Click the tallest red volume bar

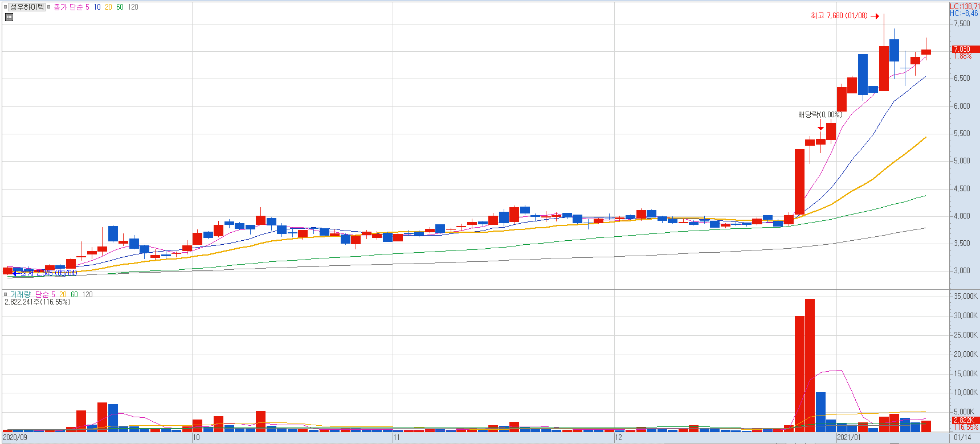pyautogui.click(x=810, y=364)
